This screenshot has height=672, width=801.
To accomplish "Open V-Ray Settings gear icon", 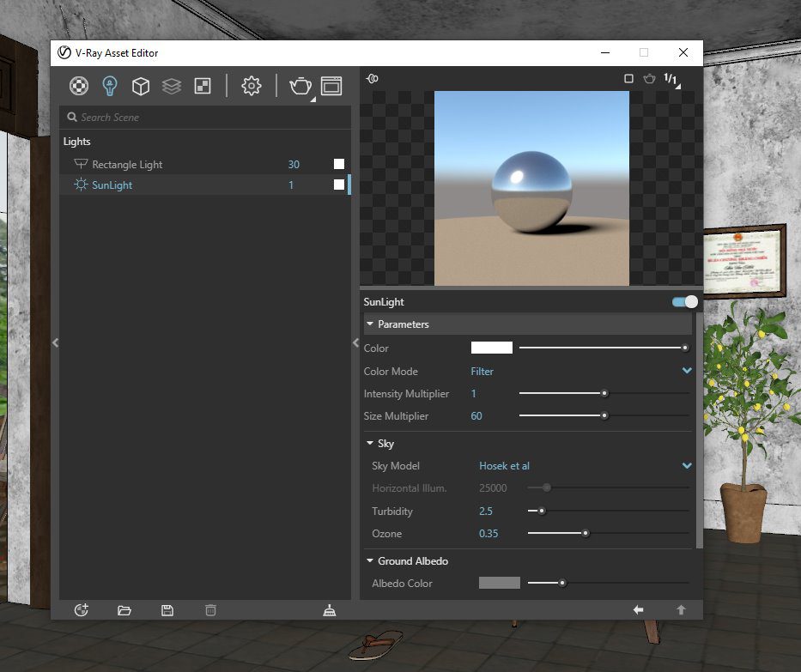I will [x=251, y=86].
